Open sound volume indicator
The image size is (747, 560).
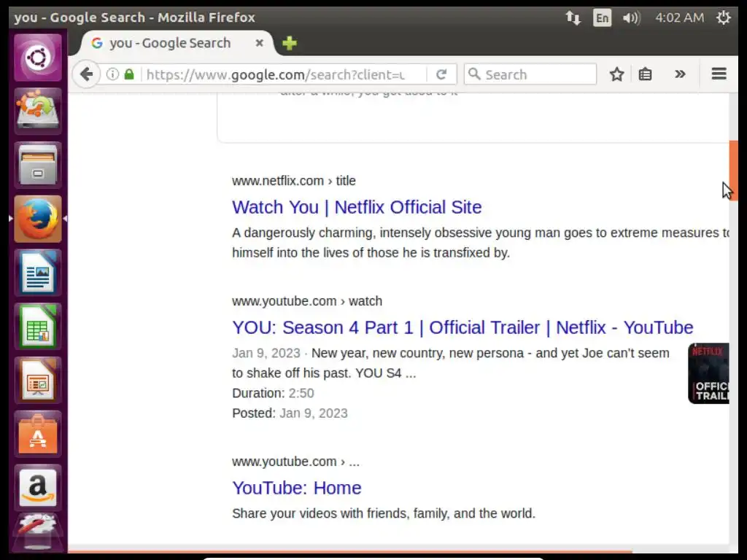(631, 18)
